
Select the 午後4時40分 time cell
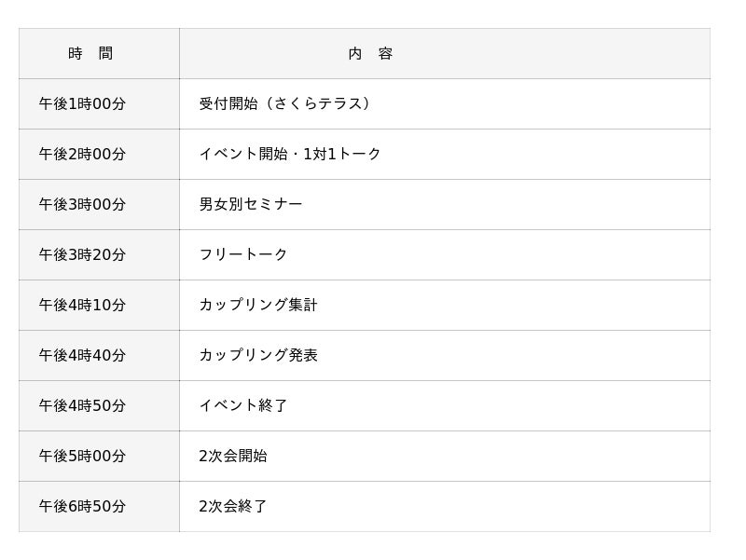[82, 356]
